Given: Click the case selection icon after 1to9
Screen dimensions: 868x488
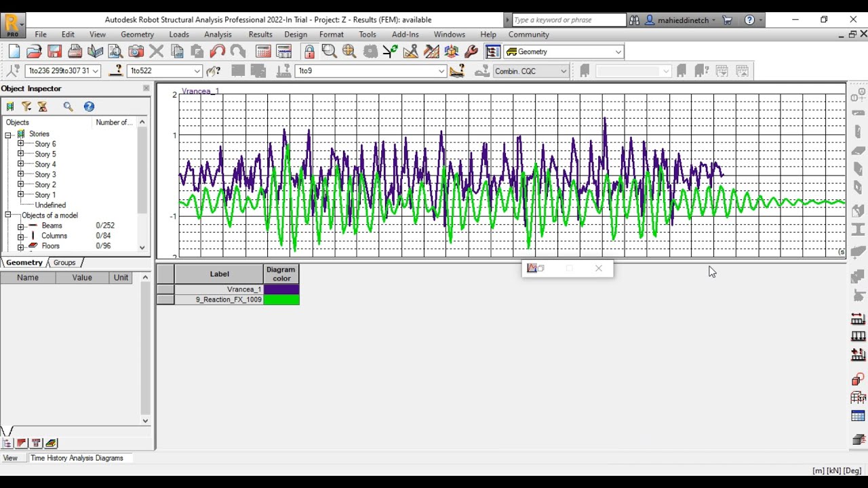Looking at the screenshot, I should [457, 70].
